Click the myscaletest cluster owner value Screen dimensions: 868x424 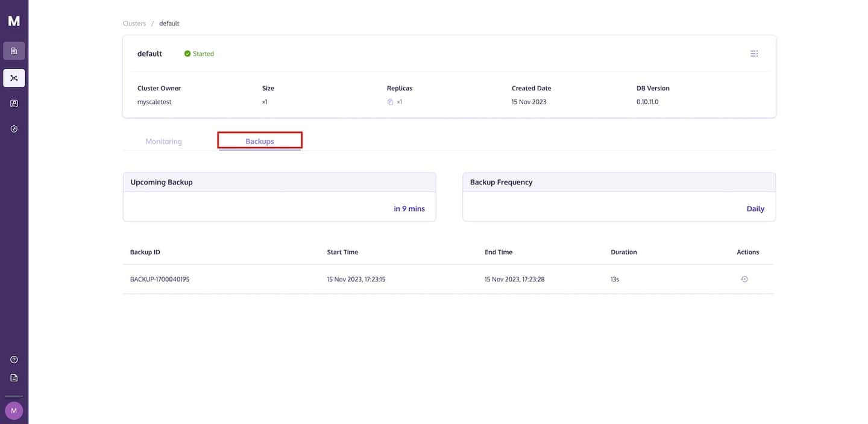click(x=154, y=102)
